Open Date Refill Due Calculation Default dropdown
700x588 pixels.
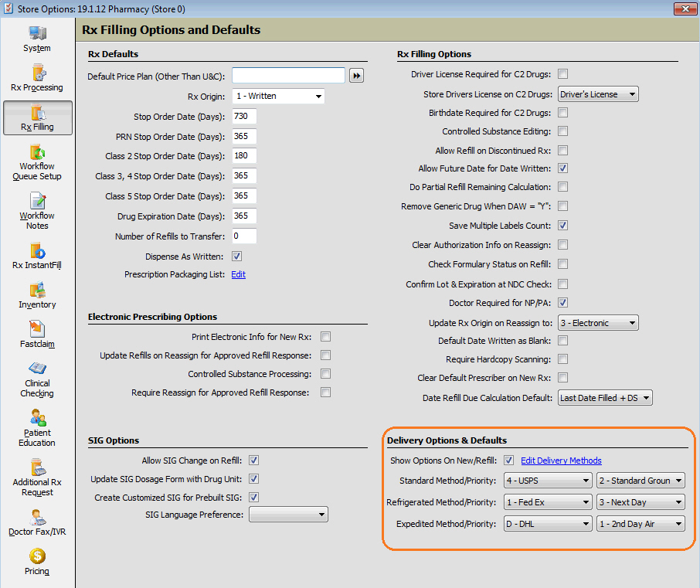coord(605,398)
